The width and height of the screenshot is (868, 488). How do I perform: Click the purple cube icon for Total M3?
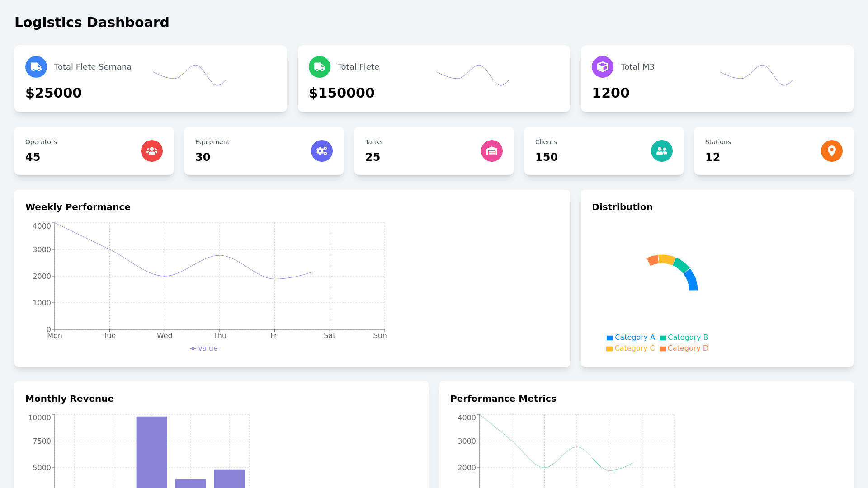pyautogui.click(x=603, y=67)
